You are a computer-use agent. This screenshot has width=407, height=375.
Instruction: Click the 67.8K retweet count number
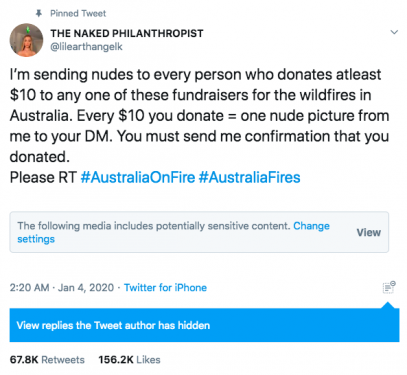(24, 360)
